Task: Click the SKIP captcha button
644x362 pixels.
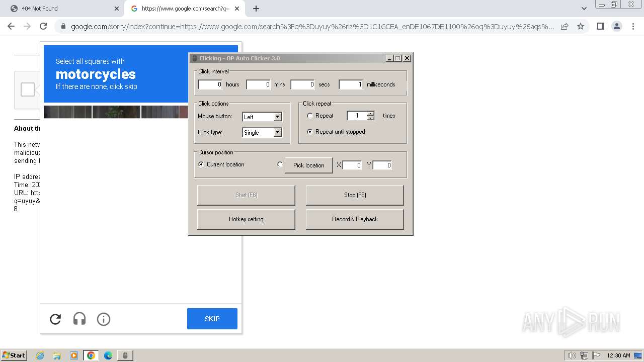Action: (x=212, y=319)
